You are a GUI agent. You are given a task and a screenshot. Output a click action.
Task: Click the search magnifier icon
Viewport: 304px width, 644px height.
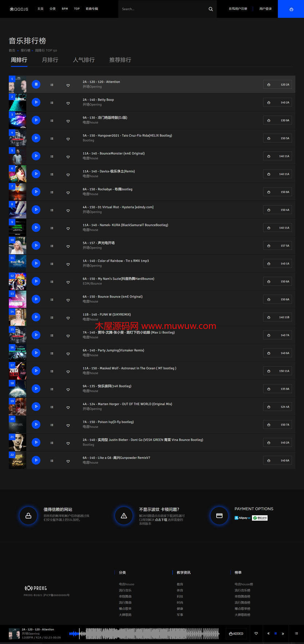[x=210, y=9]
